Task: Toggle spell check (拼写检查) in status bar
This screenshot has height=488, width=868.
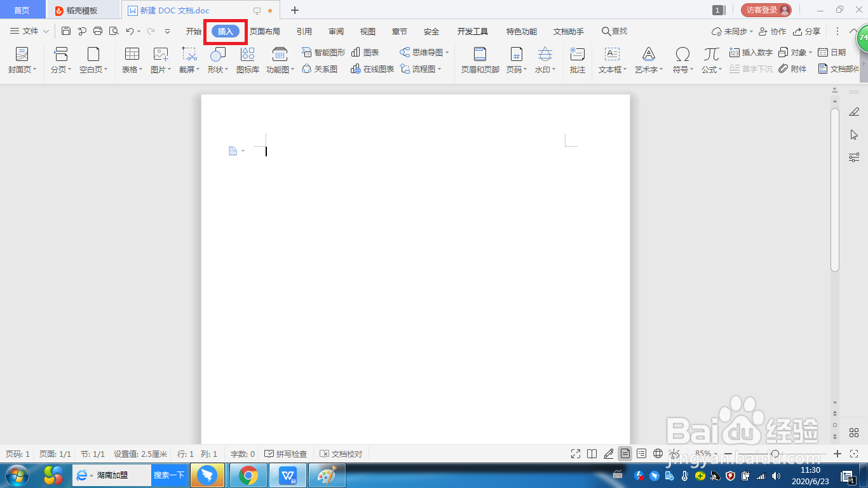Action: [286, 454]
